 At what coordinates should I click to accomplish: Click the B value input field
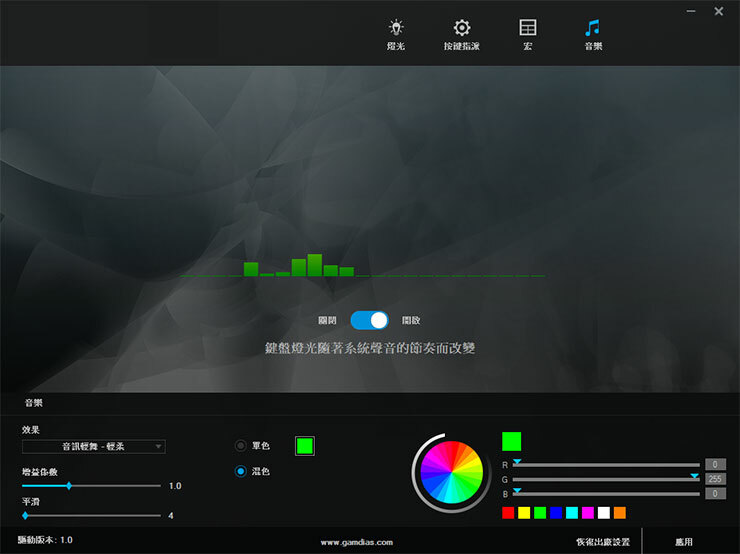coord(715,494)
